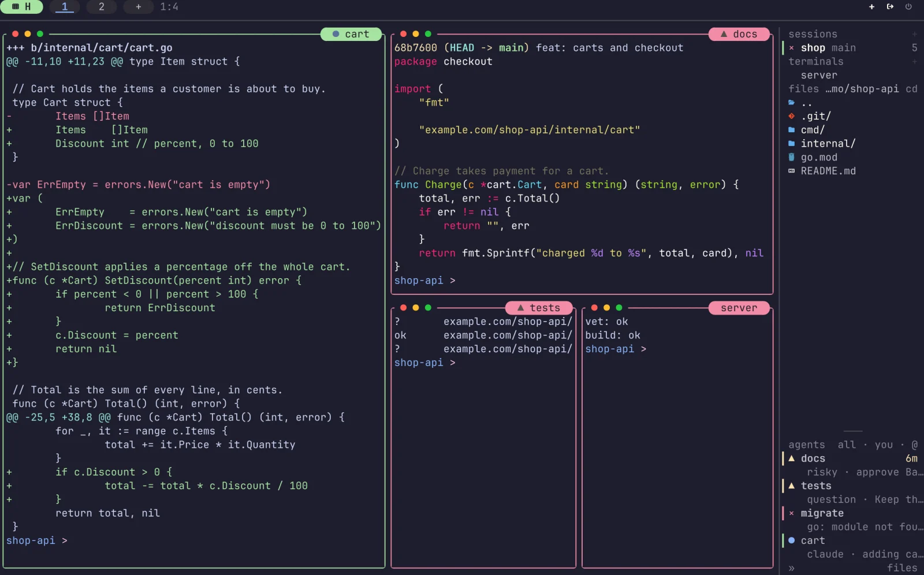Click the docs agent warning triangle icon
924x575 pixels.
point(792,458)
